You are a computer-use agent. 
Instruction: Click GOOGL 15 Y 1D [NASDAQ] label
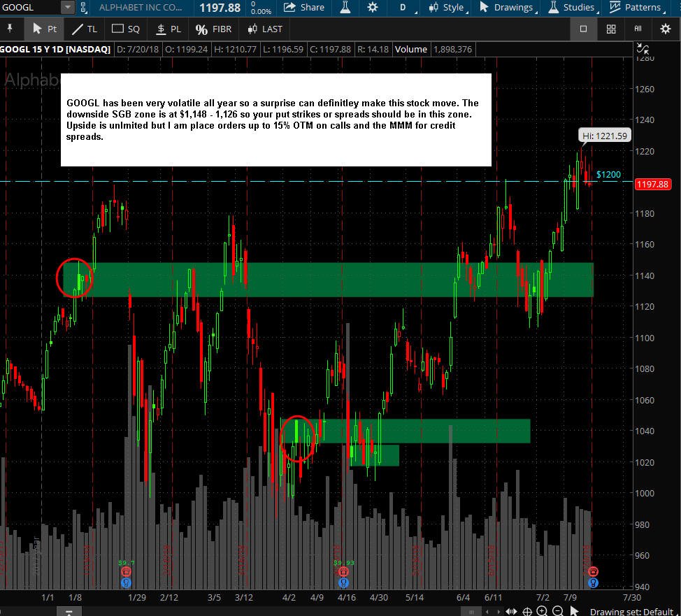[55, 50]
